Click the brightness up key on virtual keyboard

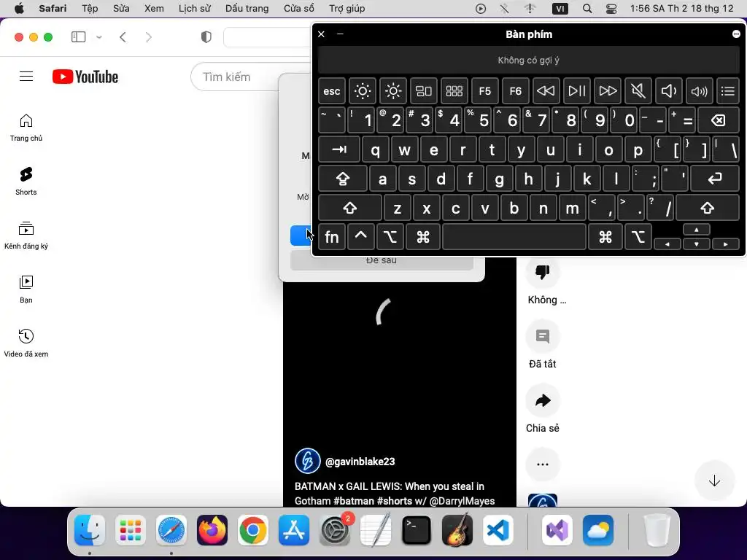click(x=393, y=90)
